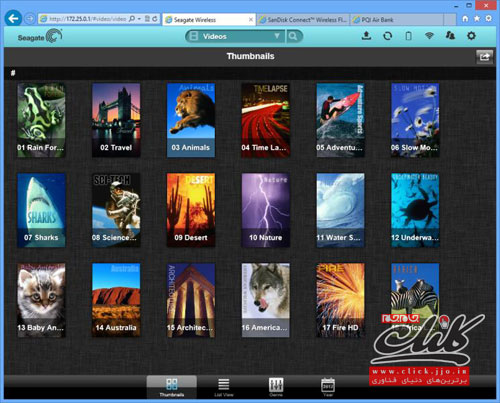Switch to the PQI Air Bank tab

tap(397, 20)
